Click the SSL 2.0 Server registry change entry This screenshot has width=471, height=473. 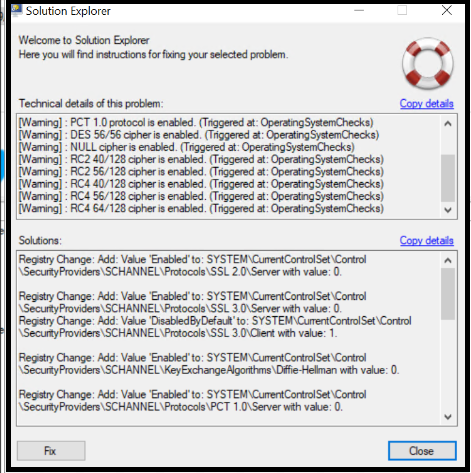193,265
